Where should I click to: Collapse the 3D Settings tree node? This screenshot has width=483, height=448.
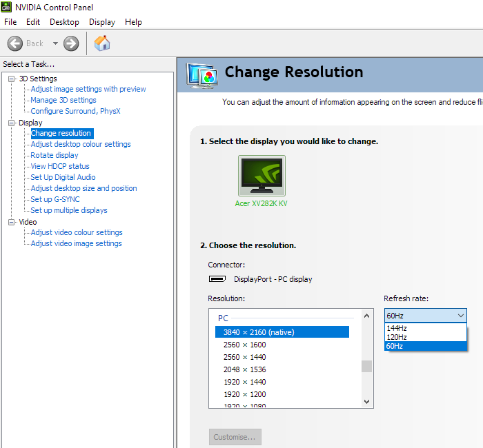tap(12, 79)
